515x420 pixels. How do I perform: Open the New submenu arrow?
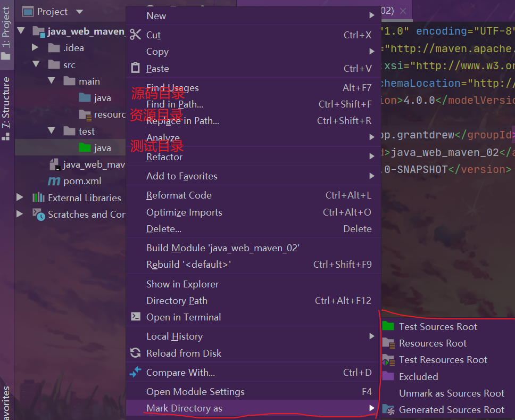[372, 15]
